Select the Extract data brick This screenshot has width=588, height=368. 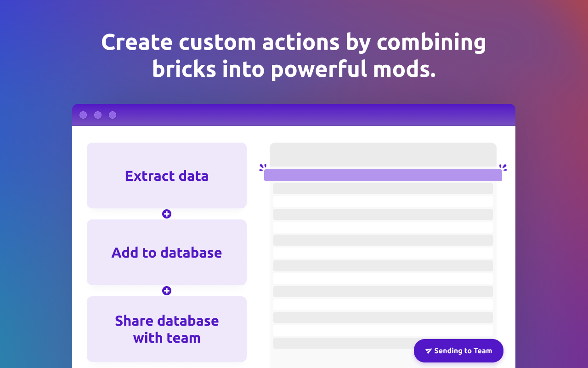coord(167,175)
